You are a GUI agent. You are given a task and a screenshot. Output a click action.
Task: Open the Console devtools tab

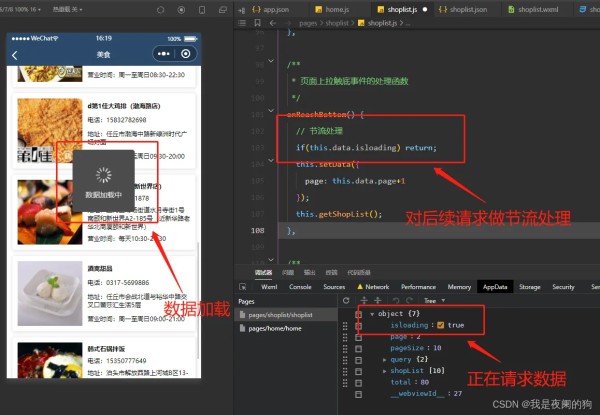tap(300, 286)
